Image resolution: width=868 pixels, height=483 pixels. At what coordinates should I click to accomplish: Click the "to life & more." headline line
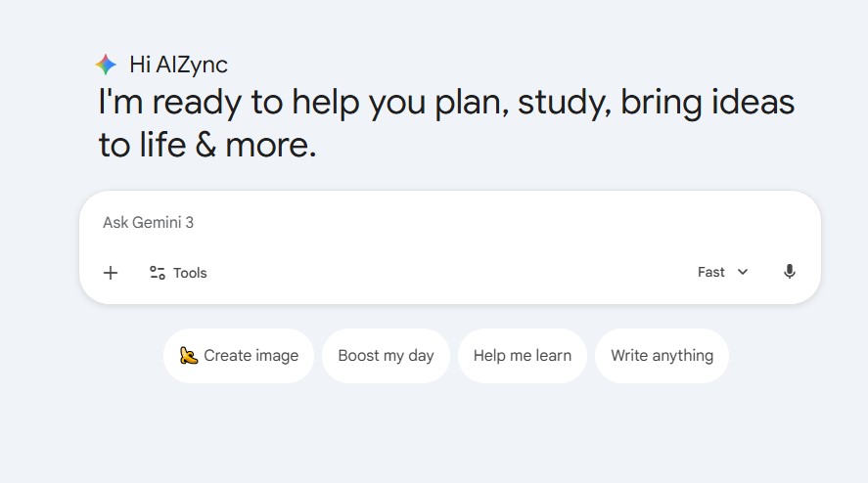coord(206,145)
